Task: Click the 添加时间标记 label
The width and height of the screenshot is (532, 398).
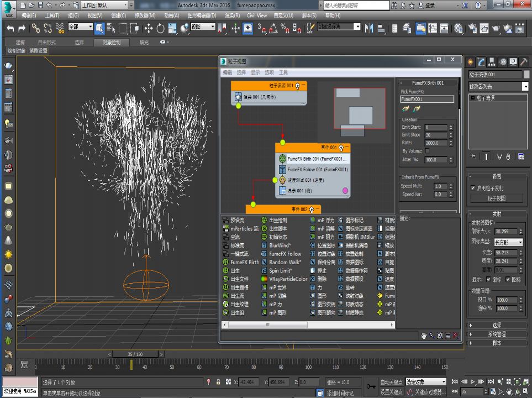Action: [340, 392]
